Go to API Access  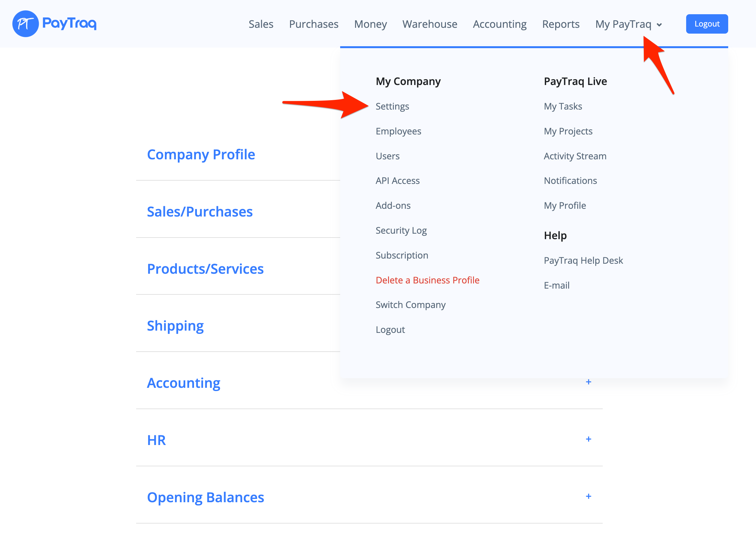point(397,181)
